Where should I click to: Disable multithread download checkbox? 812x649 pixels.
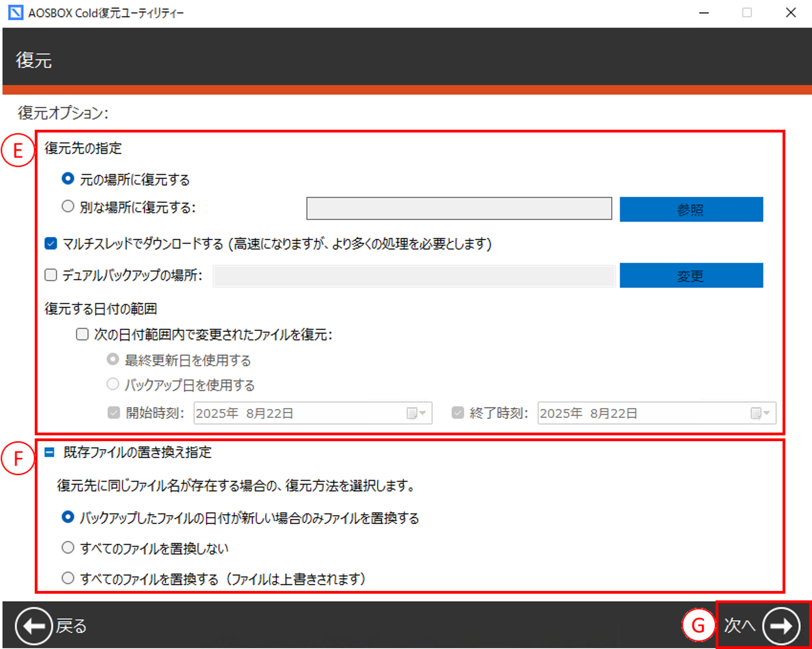click(51, 243)
